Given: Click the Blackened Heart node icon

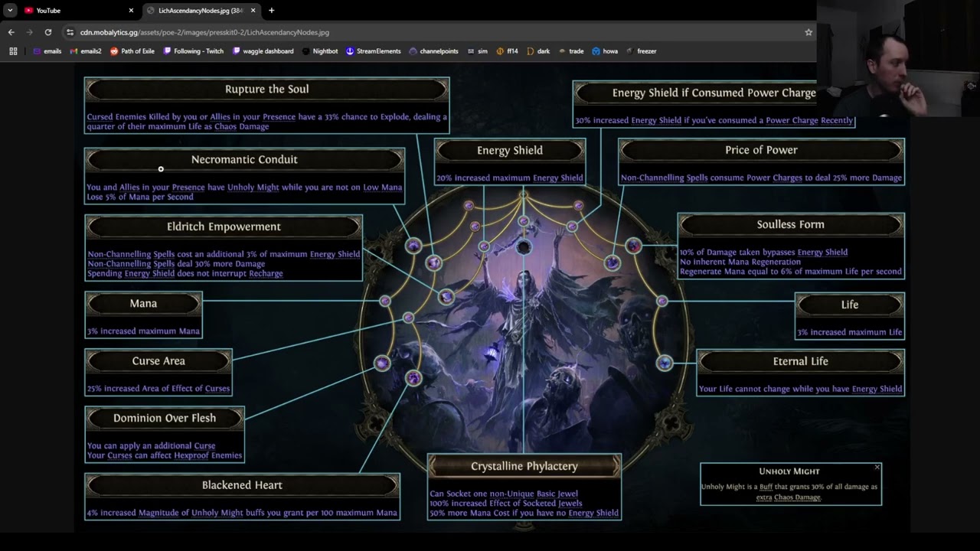Looking at the screenshot, I should (413, 377).
